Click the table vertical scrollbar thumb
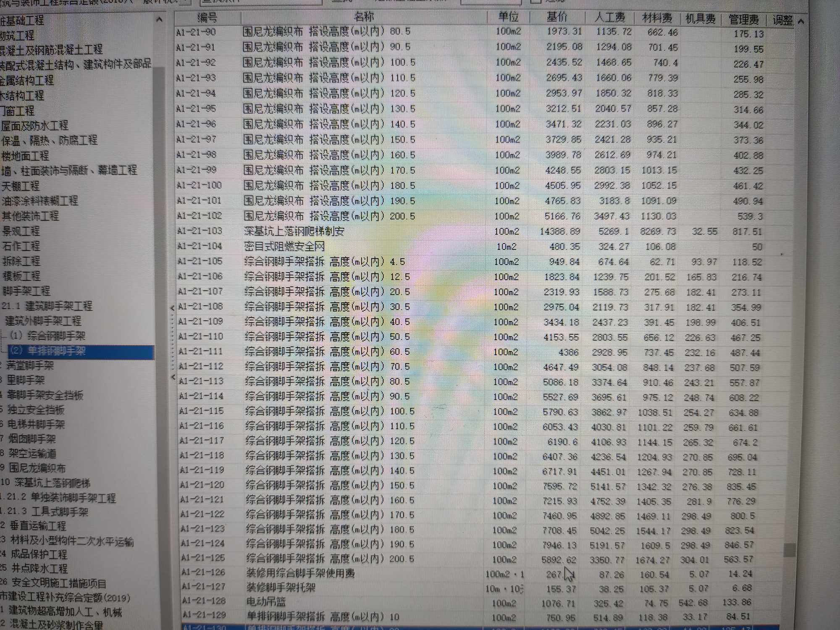The image size is (840, 630). [x=790, y=549]
